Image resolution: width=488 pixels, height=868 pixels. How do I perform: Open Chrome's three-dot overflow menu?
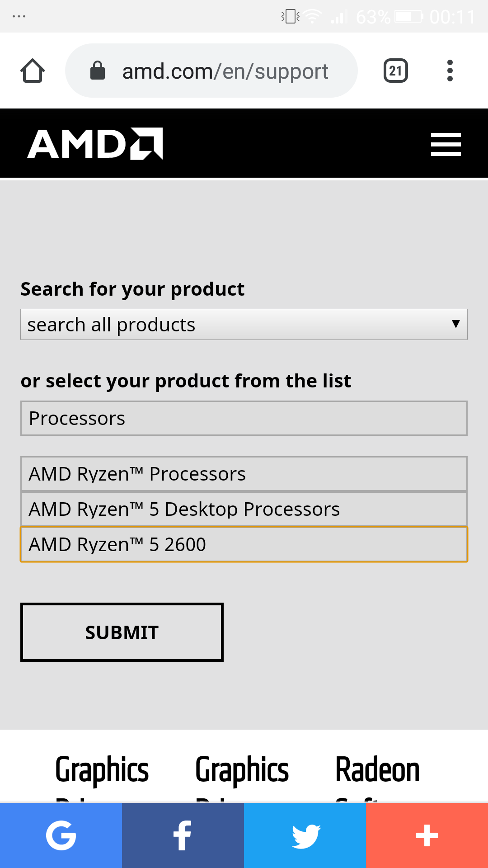point(450,71)
